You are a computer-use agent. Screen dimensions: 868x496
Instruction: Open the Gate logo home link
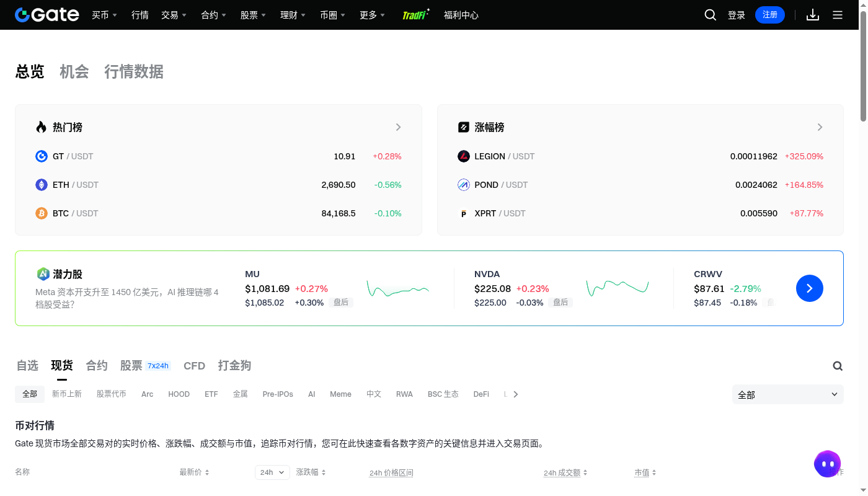tap(47, 15)
